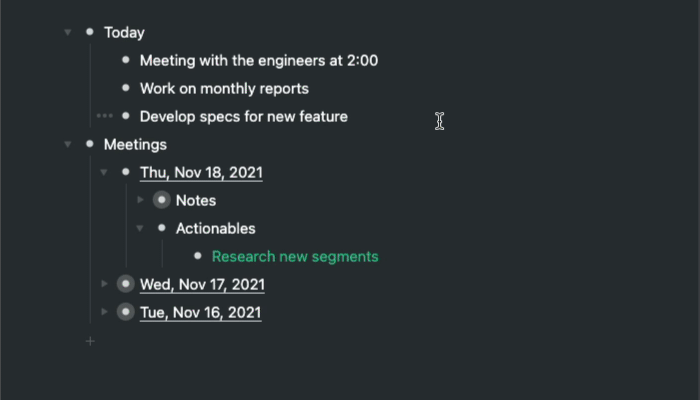This screenshot has height=400, width=700.
Task: Expand the Wed, Nov 17, 2021 entry
Action: coord(104,284)
